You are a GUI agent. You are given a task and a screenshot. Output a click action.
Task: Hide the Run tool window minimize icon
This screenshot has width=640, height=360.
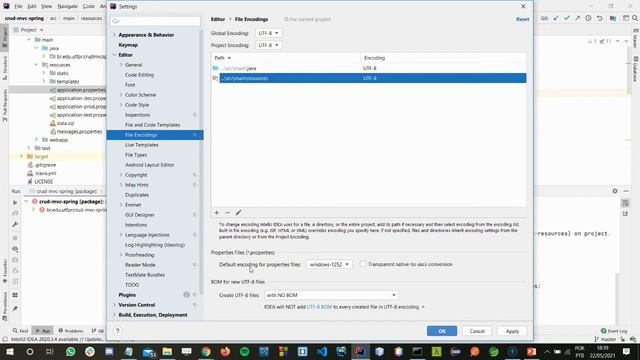626,191
